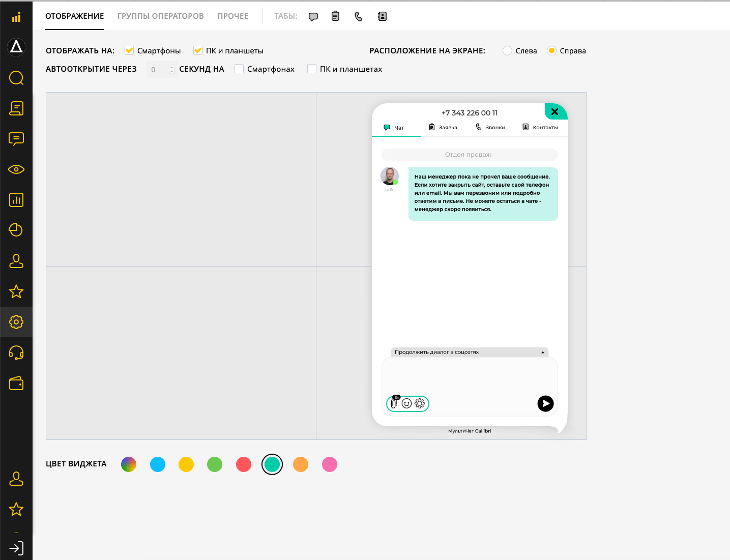Open the eye icon in the sidebar
Screen dimensions: 730x560
point(16,169)
